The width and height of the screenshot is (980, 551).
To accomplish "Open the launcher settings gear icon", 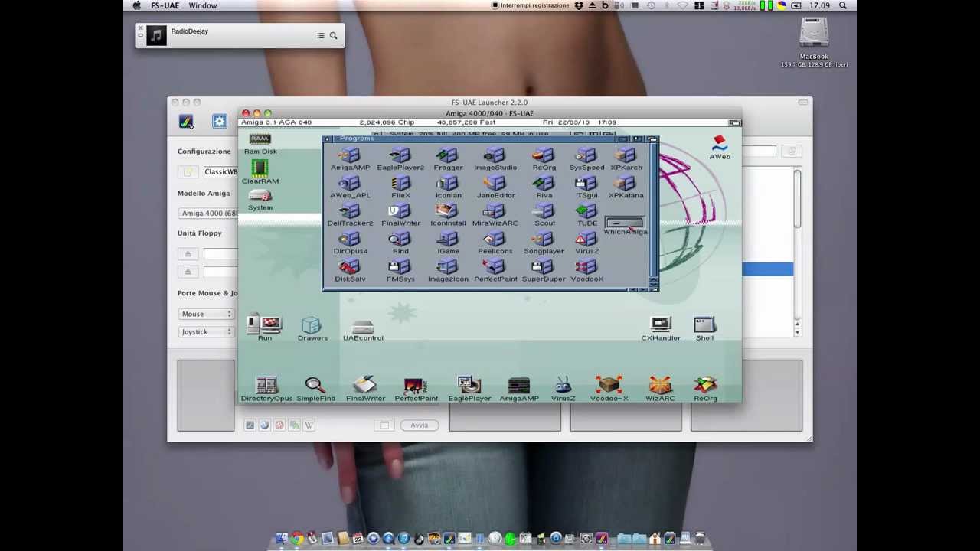I will (220, 122).
